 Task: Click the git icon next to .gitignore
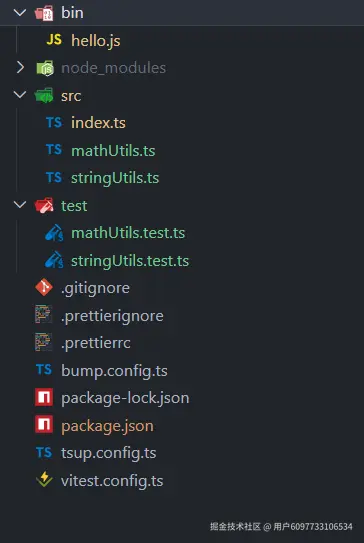coord(44,287)
